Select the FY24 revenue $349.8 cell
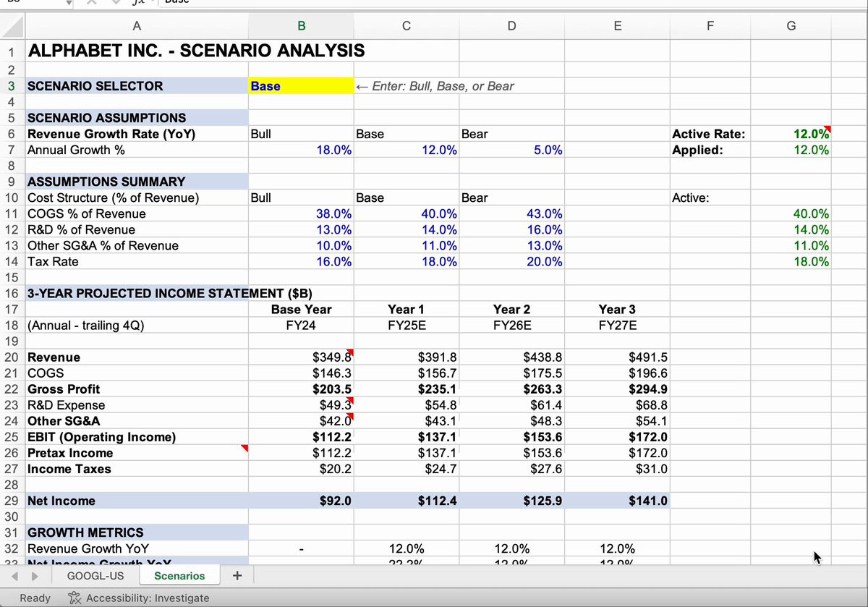This screenshot has width=868, height=607. coord(301,357)
